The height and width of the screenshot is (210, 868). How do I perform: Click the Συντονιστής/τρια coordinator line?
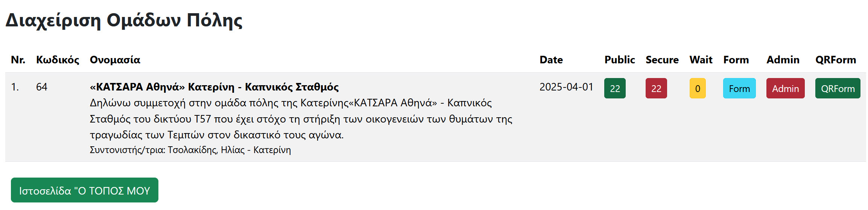tap(190, 150)
